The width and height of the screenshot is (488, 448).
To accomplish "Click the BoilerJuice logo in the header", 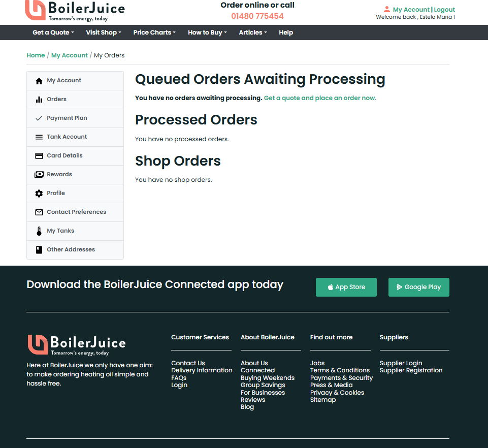I will pos(75,11).
